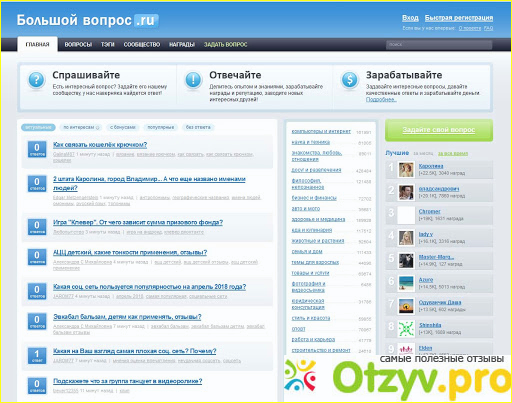Open question что за группа танцует в видеоролике
512x403 pixels.
coord(127,381)
